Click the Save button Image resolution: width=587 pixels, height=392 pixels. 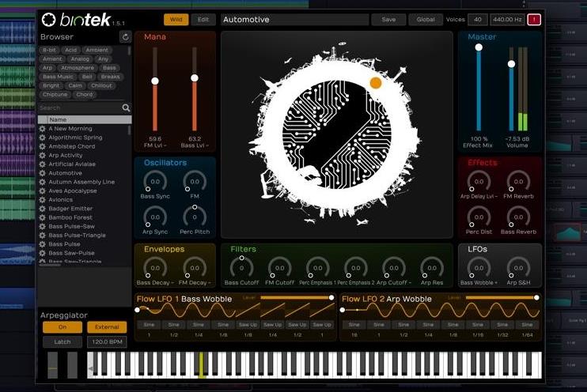click(388, 20)
